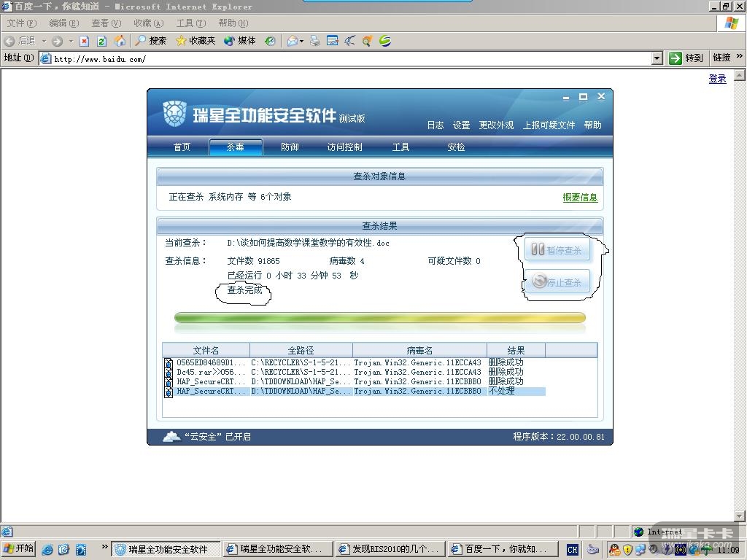This screenshot has height=560, width=747.
Task: Open the Favorites (收藏夹) star button
Action: (196, 41)
